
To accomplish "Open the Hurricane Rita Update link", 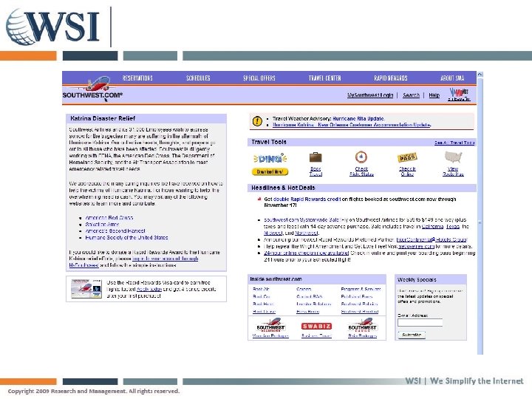I will [358, 118].
